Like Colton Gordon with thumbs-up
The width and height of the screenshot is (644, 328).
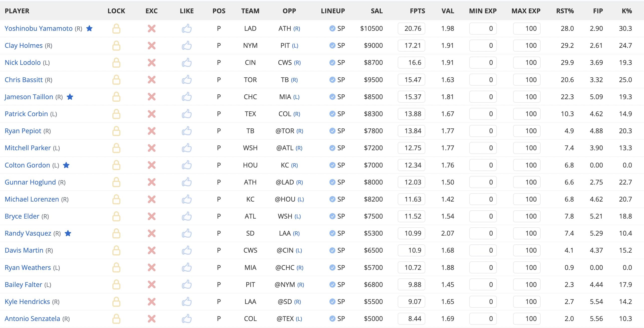(187, 165)
